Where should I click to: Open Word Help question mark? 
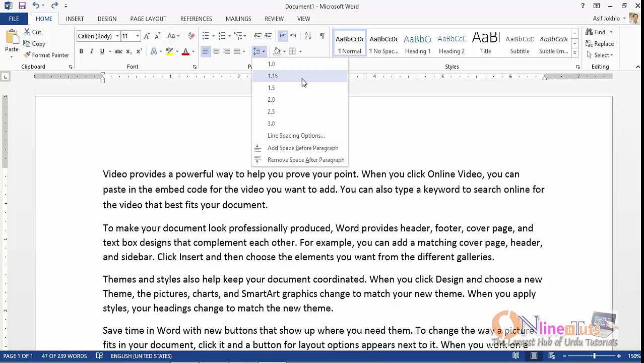[x=583, y=6]
